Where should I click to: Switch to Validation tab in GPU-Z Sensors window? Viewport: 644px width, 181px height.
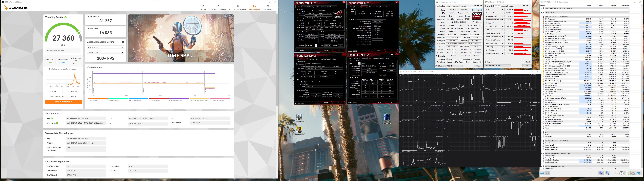[512, 6]
